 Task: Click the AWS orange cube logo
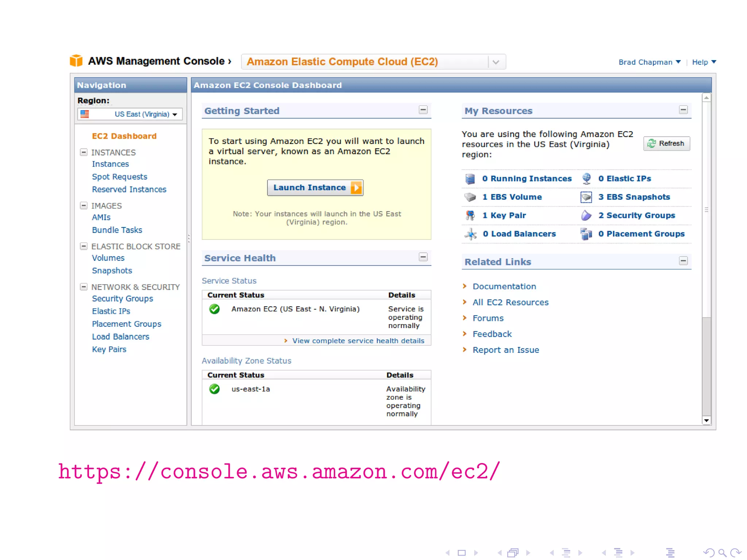point(76,61)
